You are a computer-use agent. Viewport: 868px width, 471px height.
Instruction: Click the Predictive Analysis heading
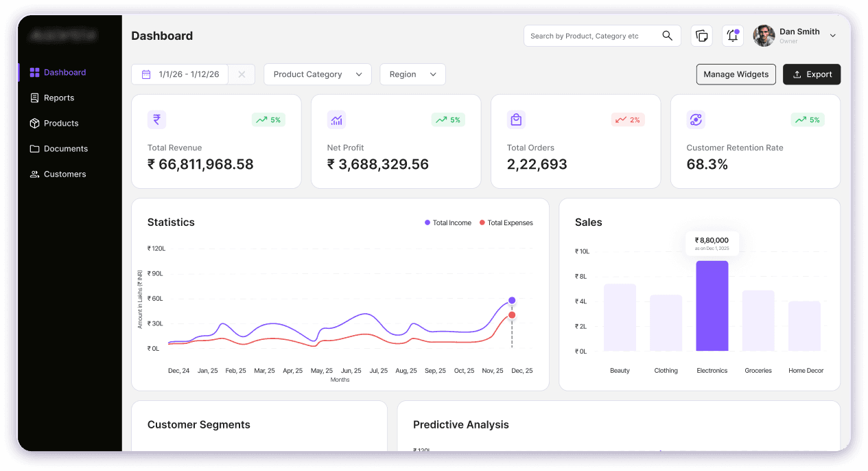click(x=461, y=424)
